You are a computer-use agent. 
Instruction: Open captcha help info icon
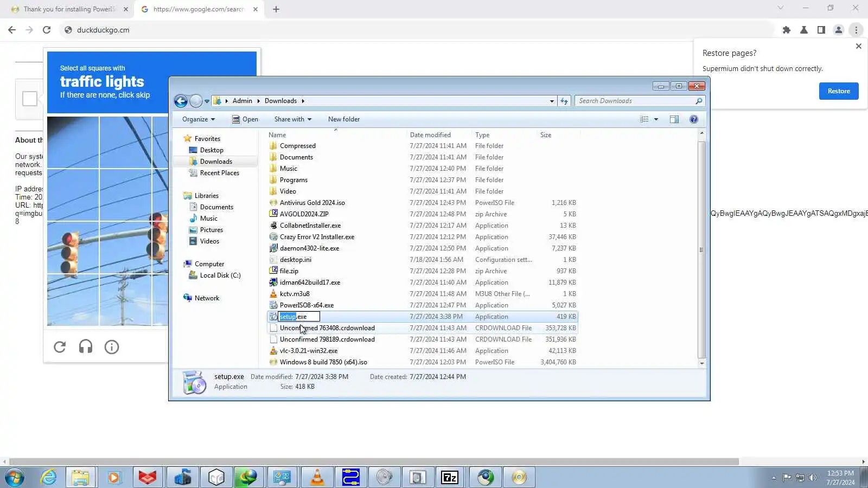pos(112,347)
